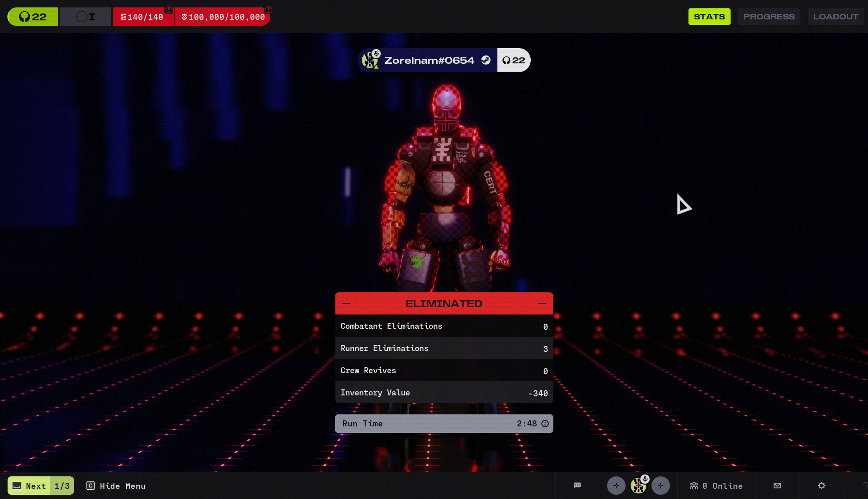Select the Zorelnam#0654 player name
This screenshot has height=499, width=868.
(429, 61)
